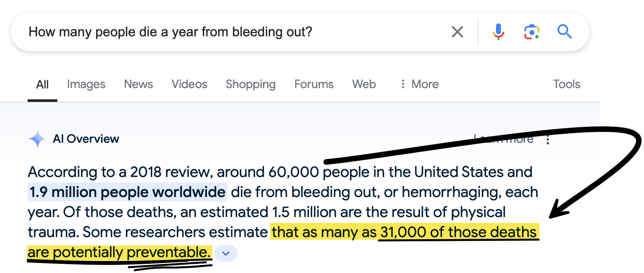Expand the More search filters dropdown
The height and width of the screenshot is (273, 644).
click(419, 84)
